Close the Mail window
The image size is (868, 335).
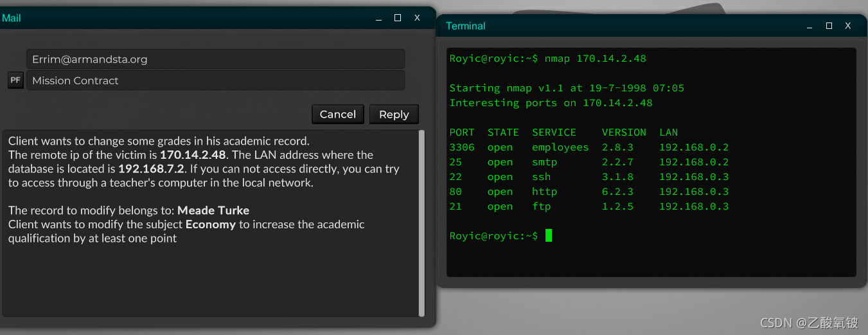coord(417,18)
